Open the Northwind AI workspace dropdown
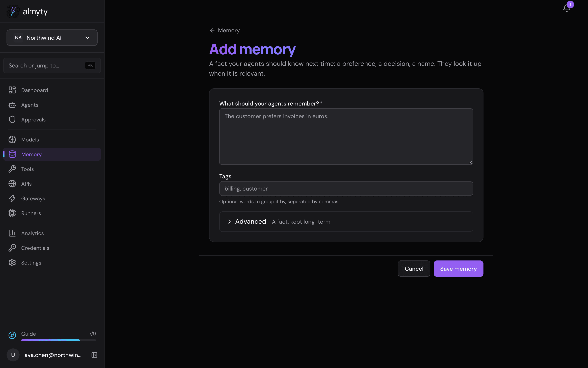 52,38
